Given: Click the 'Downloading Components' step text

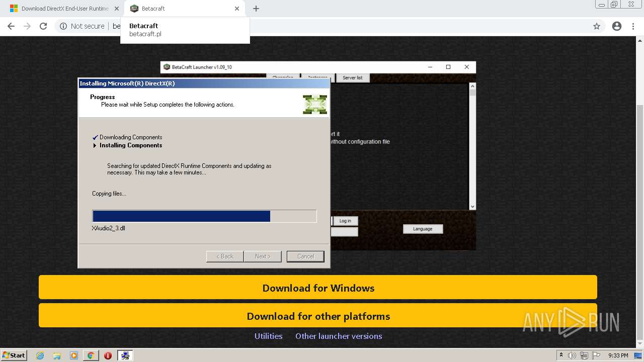Looking at the screenshot, I should (131, 137).
